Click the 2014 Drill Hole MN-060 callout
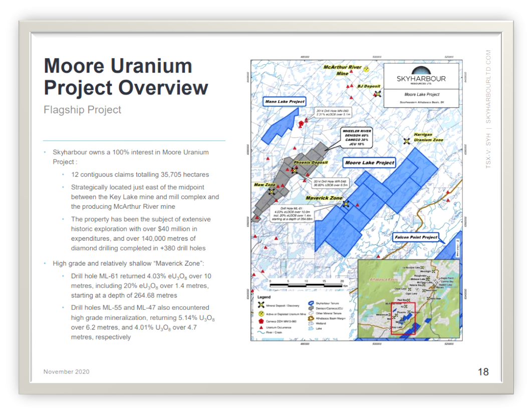Viewport: 532px width, 415px height. click(333, 113)
